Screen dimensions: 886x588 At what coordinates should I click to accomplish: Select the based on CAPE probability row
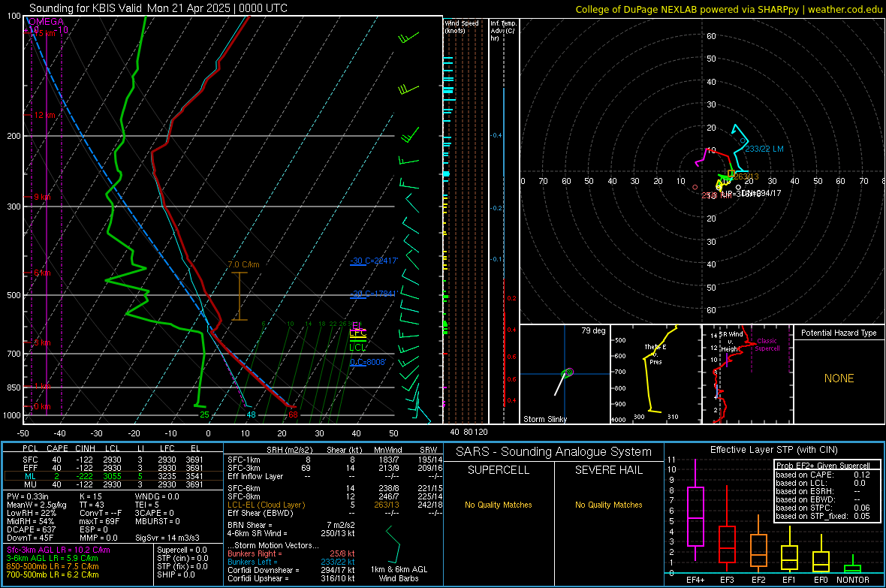[x=823, y=475]
